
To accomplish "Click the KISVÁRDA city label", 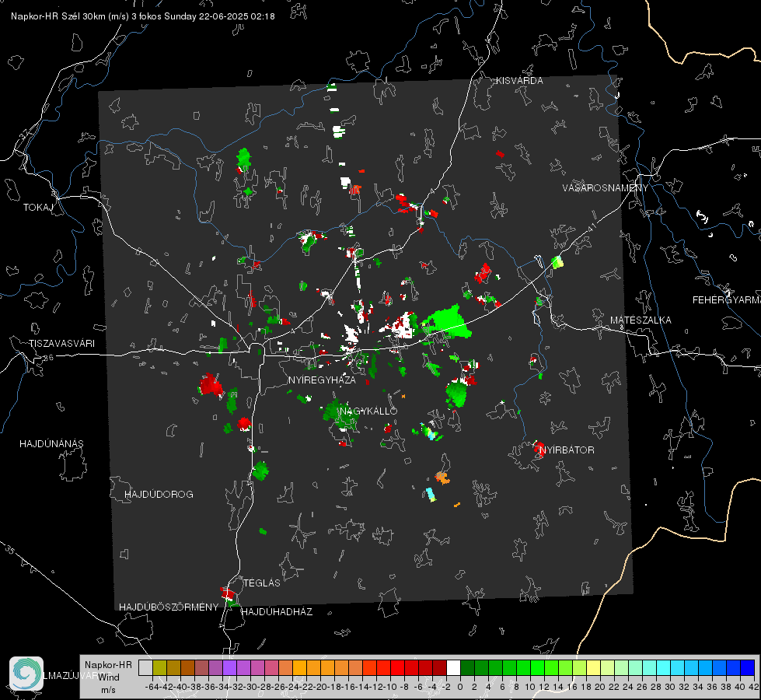I will (x=519, y=81).
